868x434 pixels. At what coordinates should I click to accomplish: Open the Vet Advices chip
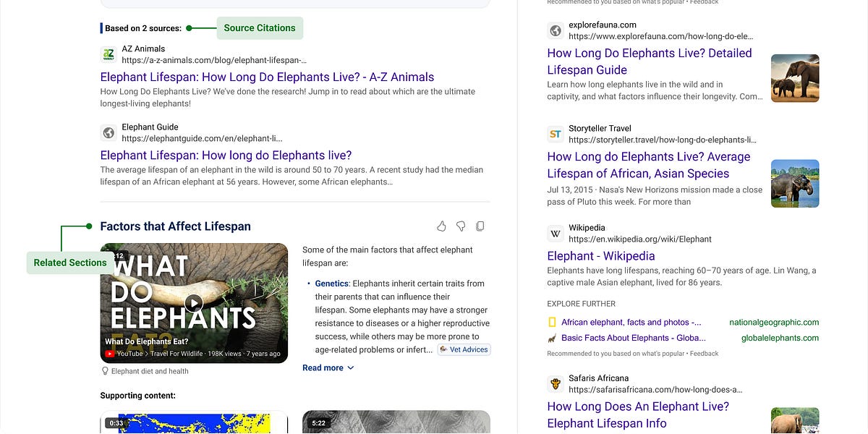[x=464, y=349]
